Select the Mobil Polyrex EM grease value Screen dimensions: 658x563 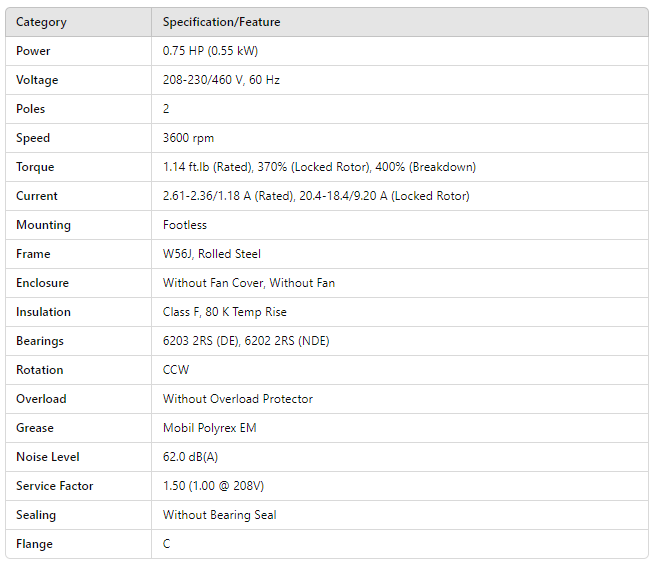coord(208,428)
